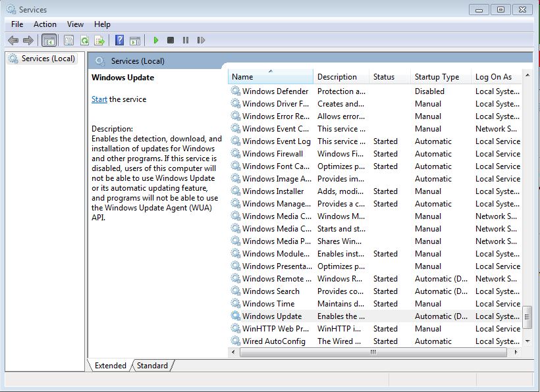The height and width of the screenshot is (392, 540).
Task: Select the Windows Media P... service name
Action: (277, 241)
